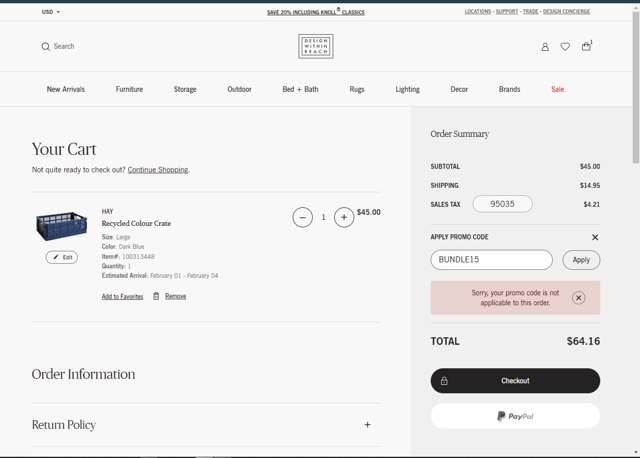Click the total amount $64.16
The width and height of the screenshot is (640, 458).
(583, 341)
